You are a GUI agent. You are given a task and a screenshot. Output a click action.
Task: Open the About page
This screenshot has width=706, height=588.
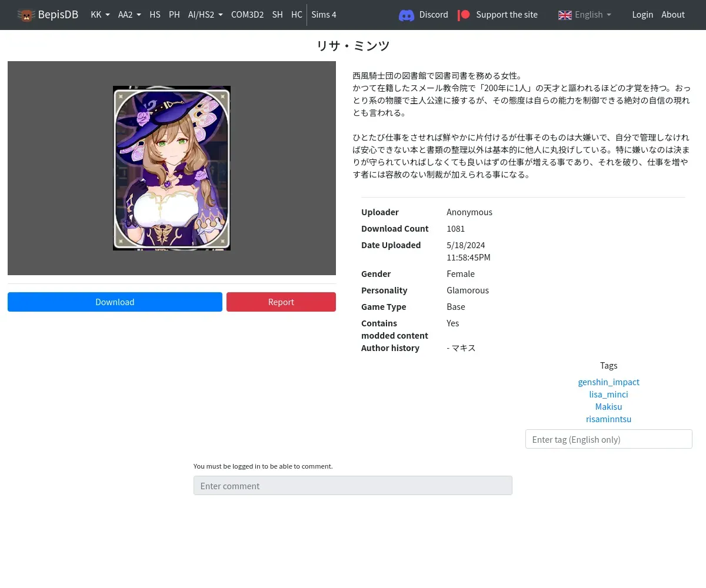(673, 15)
